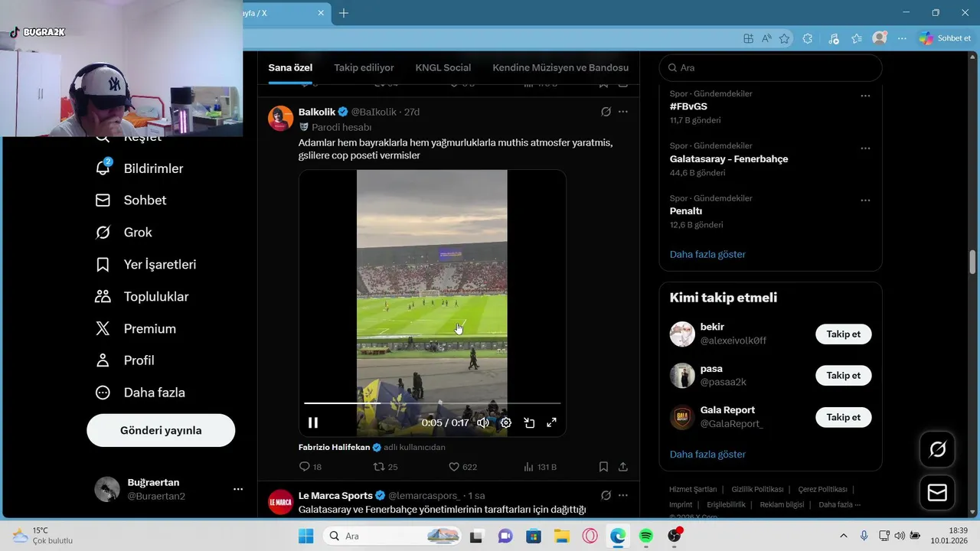View Balkolik post analytics 131 B

[x=540, y=467]
